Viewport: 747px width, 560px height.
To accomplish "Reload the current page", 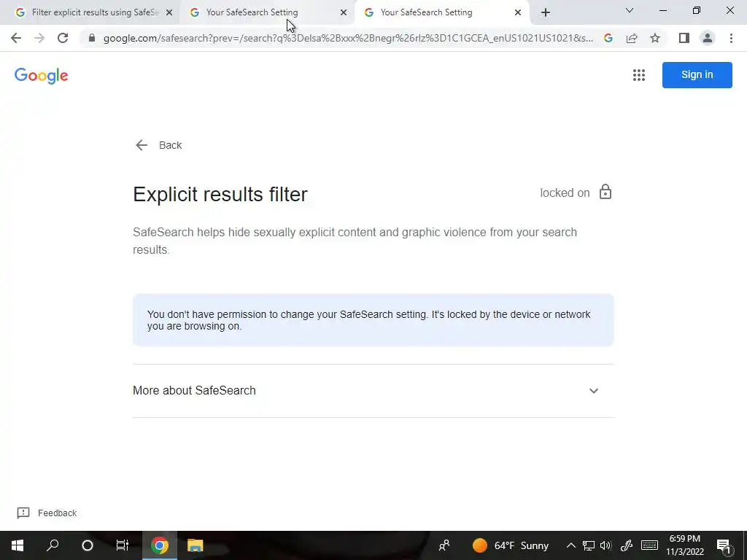I will point(63,38).
